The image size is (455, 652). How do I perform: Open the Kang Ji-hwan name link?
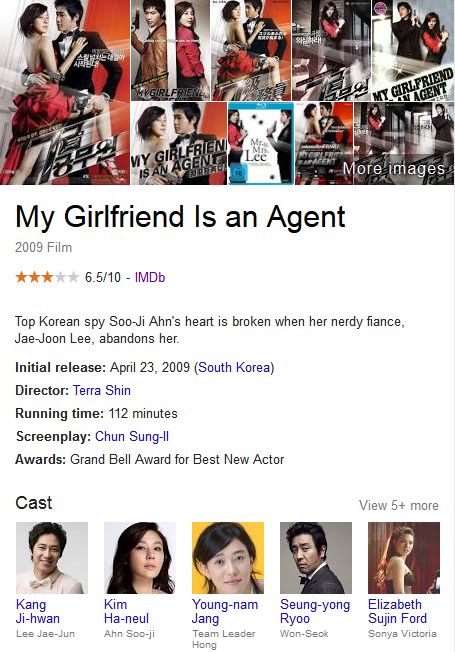pos(37,611)
